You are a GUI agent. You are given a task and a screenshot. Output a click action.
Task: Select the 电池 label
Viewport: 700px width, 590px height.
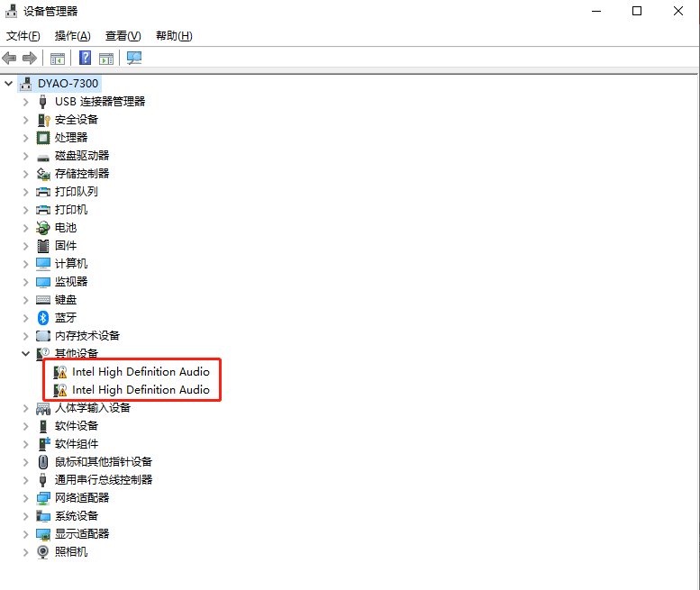pyautogui.click(x=66, y=228)
